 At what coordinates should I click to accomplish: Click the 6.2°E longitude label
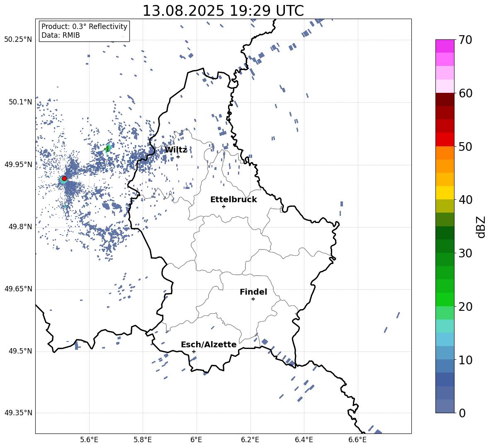(250, 440)
